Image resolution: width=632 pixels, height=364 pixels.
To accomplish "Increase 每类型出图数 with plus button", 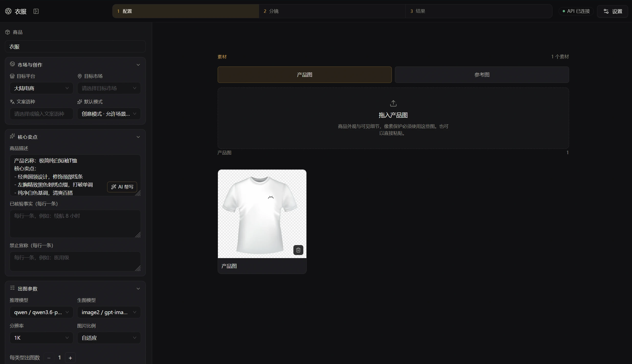I will tap(70, 358).
